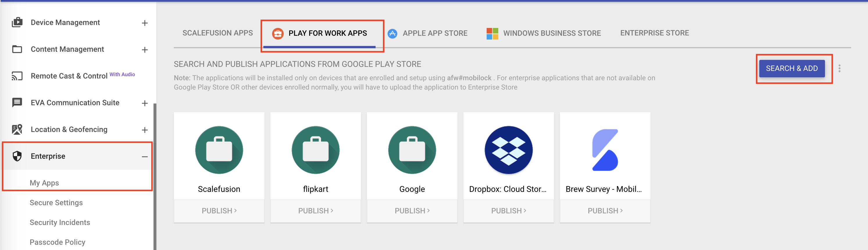This screenshot has height=250, width=868.
Task: Click the Location & Geofencing label
Action: point(69,129)
